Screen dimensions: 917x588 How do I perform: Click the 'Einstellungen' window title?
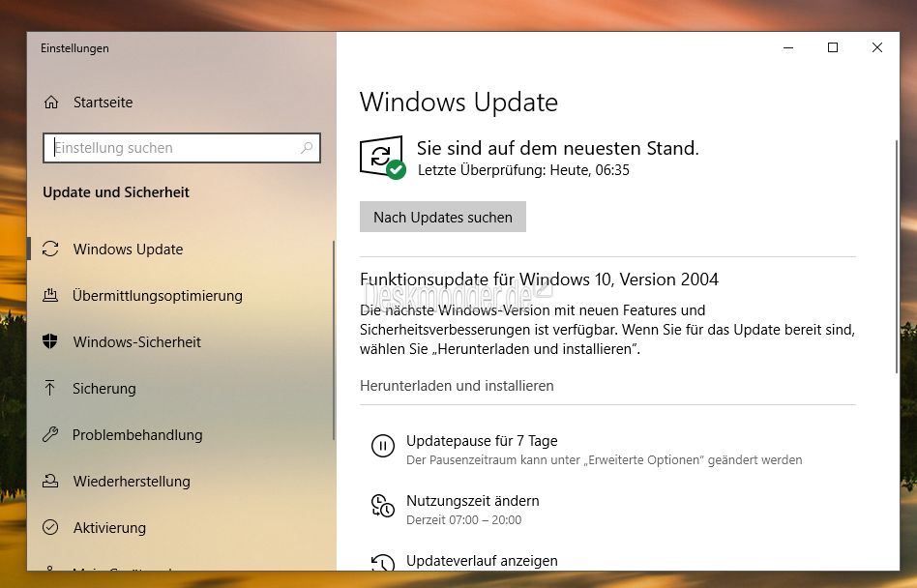point(74,48)
